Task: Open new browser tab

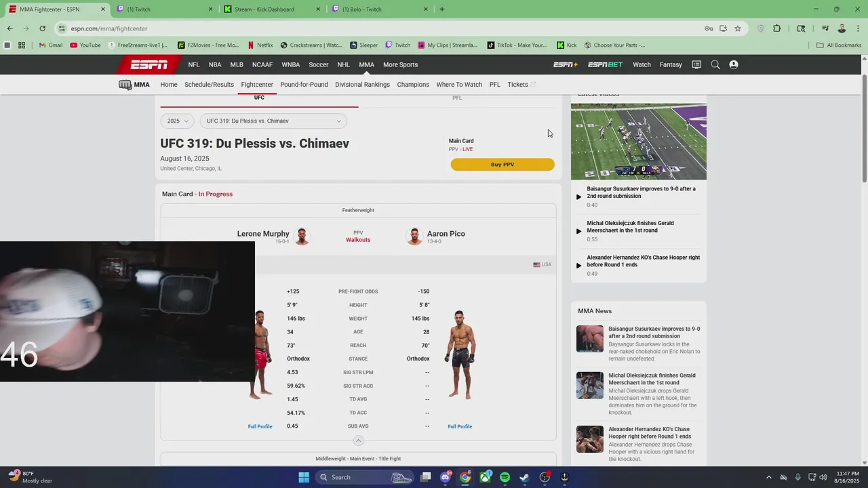Action: (442, 9)
